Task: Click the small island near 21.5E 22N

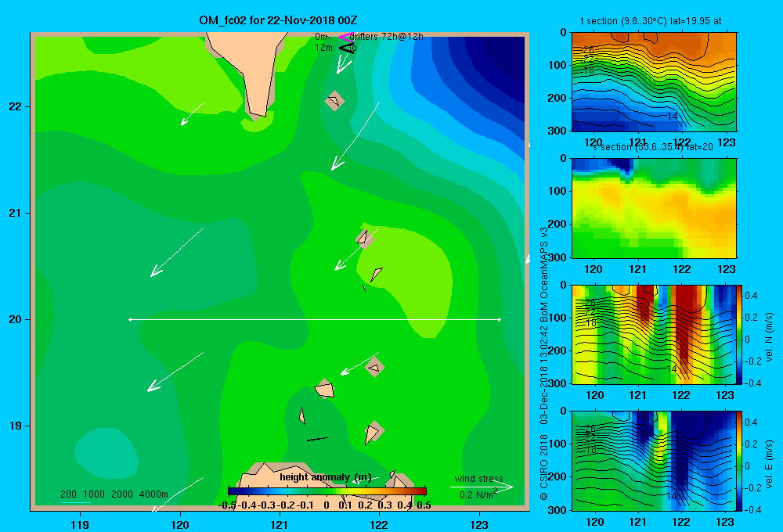Action: pyautogui.click(x=334, y=101)
